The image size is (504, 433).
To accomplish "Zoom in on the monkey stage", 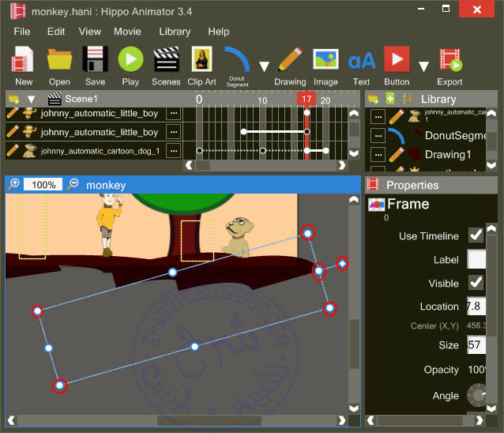I will point(13,184).
